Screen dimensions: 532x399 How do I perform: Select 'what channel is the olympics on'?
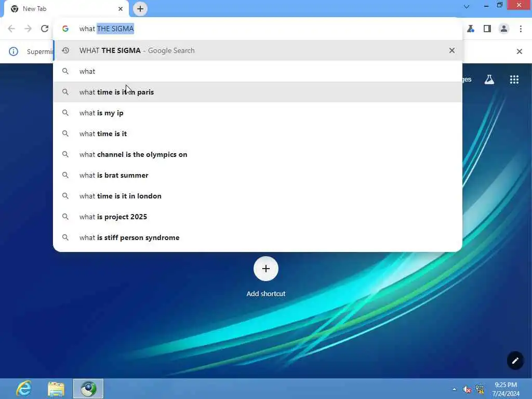pyautogui.click(x=258, y=154)
